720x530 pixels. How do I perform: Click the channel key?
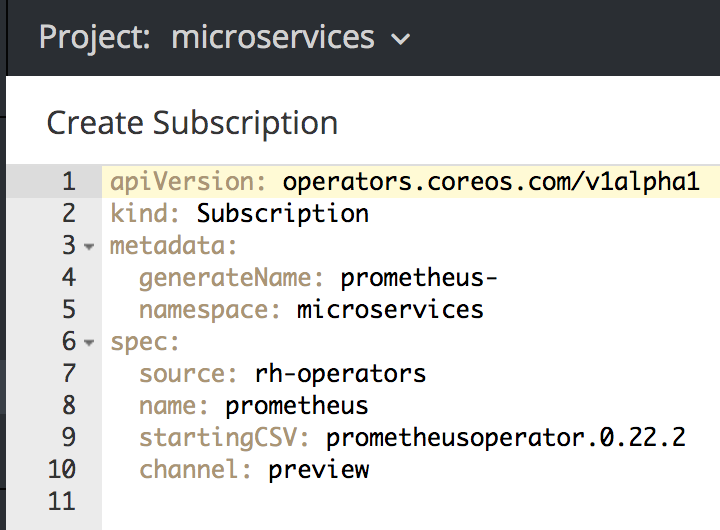(195, 469)
